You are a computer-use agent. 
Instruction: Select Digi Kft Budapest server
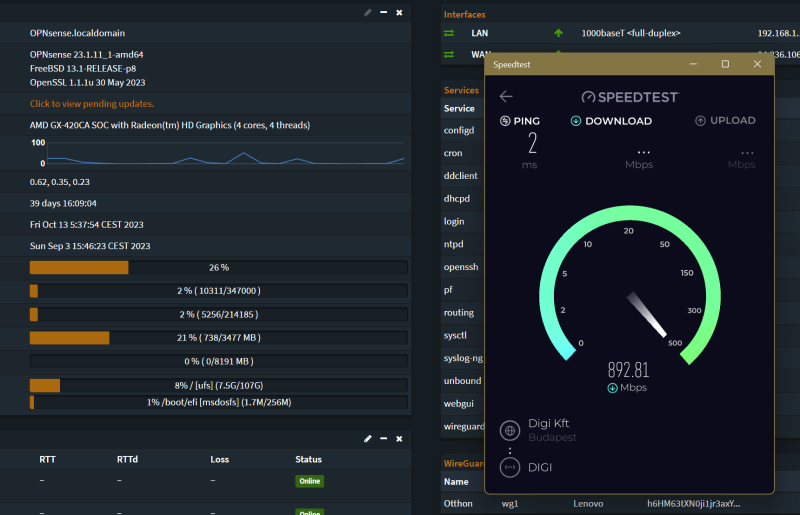pyautogui.click(x=552, y=430)
